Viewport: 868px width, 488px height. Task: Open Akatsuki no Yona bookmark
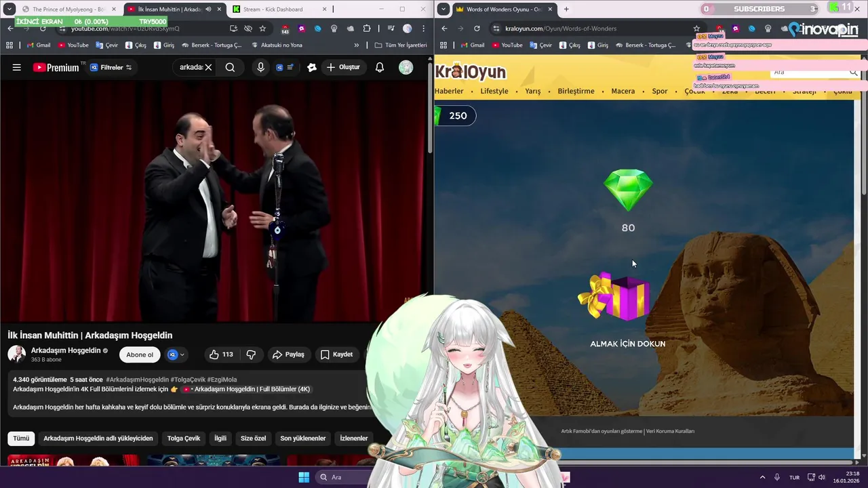277,45
